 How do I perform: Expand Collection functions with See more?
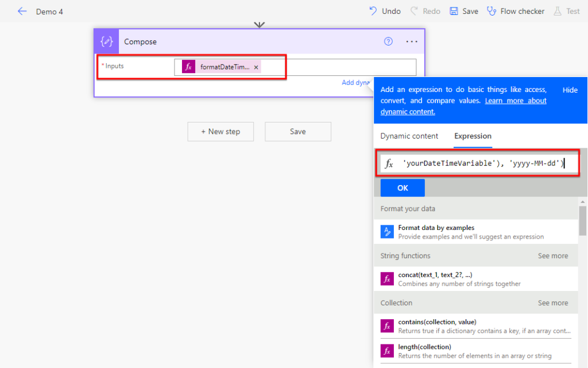(553, 302)
